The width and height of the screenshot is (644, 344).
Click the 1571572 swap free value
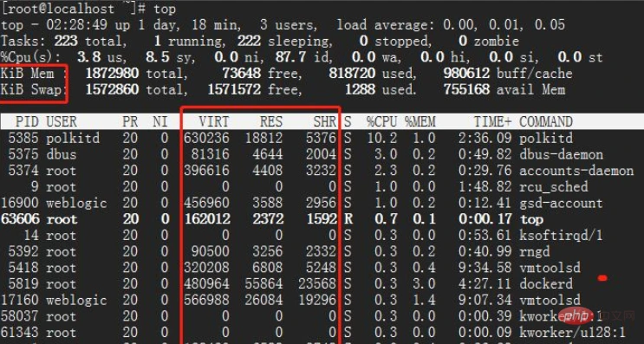click(234, 89)
